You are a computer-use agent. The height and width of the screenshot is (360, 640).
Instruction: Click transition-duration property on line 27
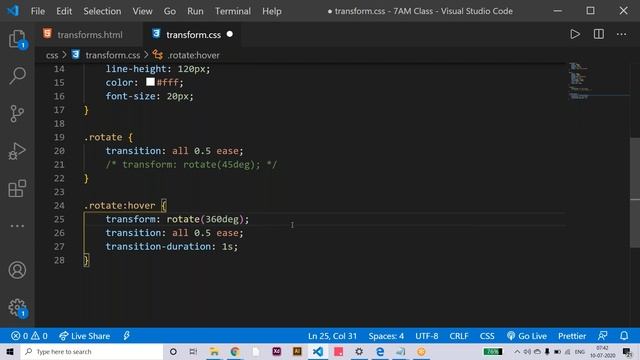158,247
